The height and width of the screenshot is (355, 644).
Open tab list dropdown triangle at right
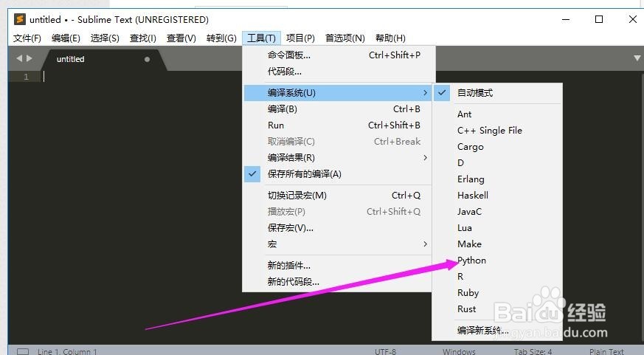click(637, 58)
